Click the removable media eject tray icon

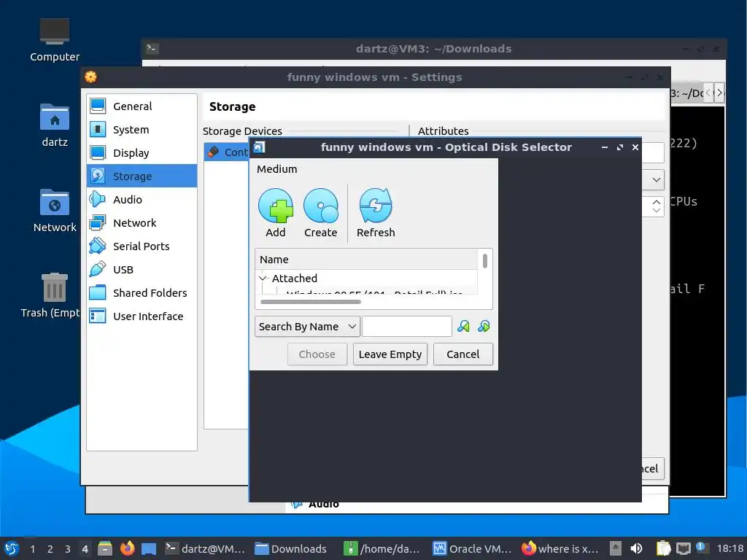tap(616, 548)
